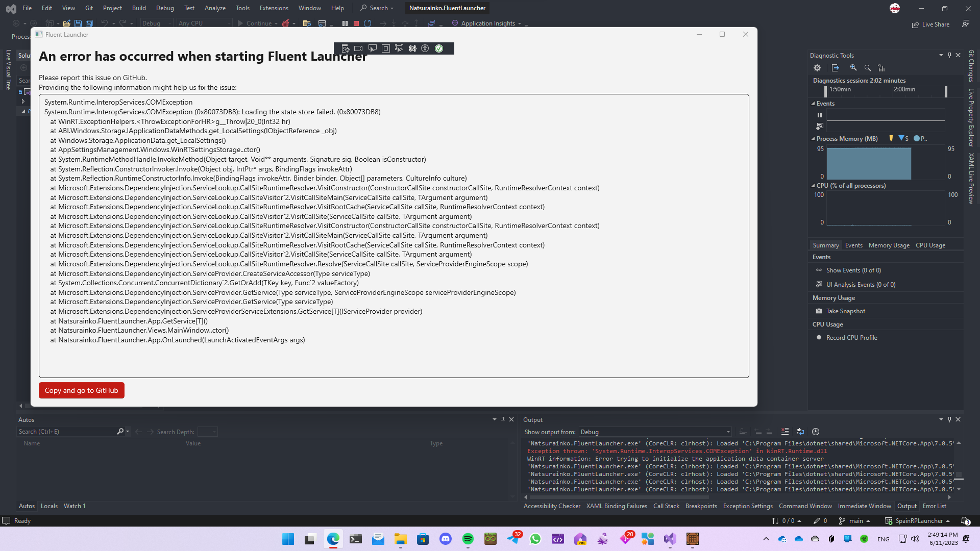The image size is (980, 551).
Task: Pin the Output window
Action: [949, 419]
